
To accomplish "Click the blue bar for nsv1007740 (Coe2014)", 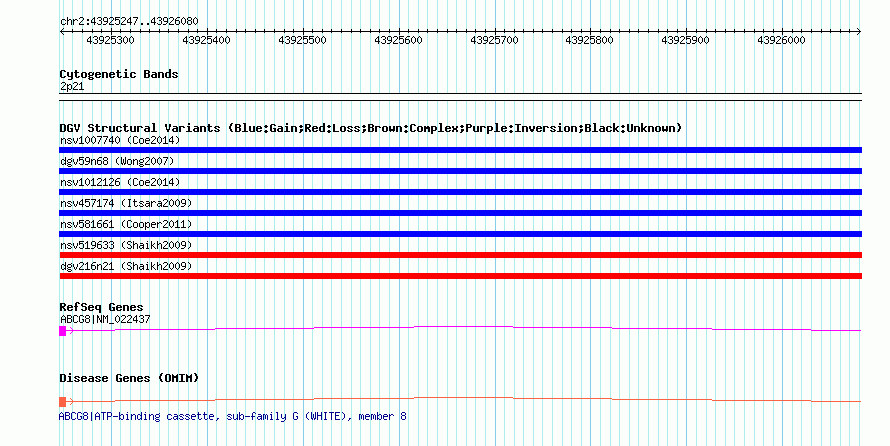I will [460, 150].
